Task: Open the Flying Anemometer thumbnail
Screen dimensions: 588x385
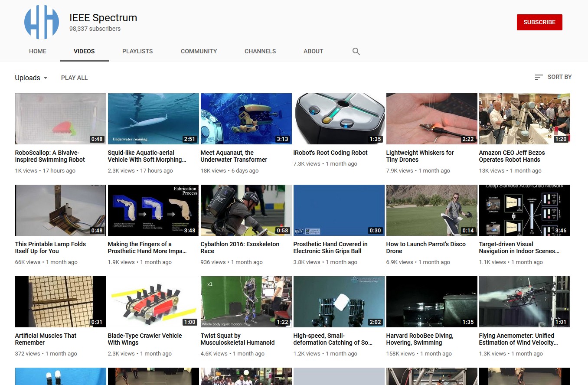Action: coord(525,302)
